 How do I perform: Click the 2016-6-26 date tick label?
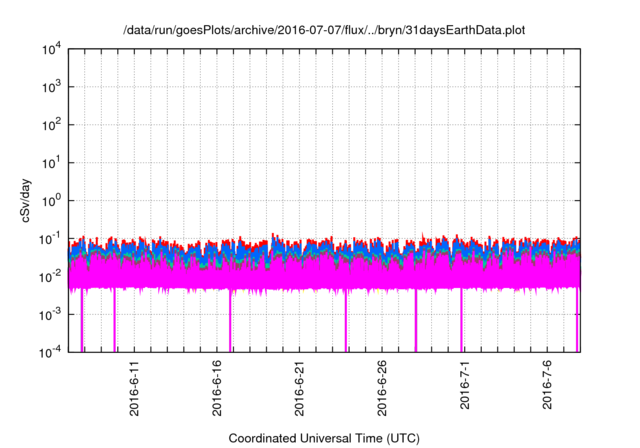382,388
